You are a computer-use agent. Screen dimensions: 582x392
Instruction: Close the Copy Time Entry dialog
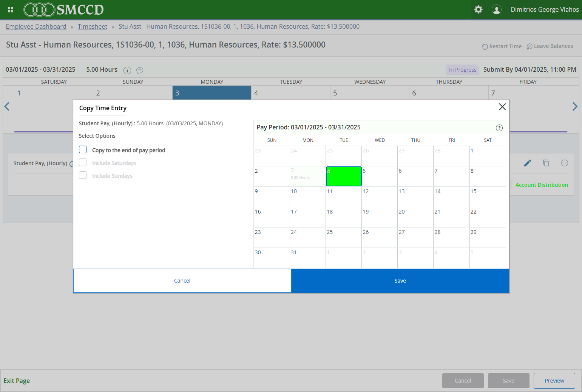[x=502, y=107]
